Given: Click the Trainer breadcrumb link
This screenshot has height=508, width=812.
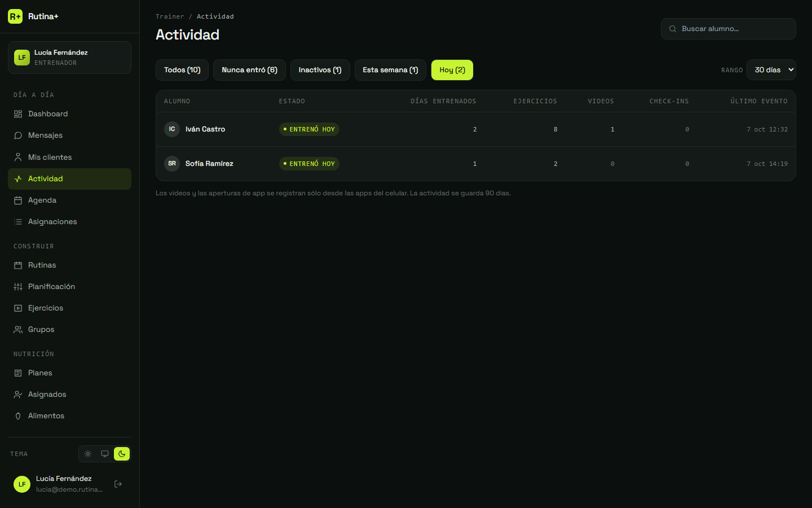Looking at the screenshot, I should point(170,16).
